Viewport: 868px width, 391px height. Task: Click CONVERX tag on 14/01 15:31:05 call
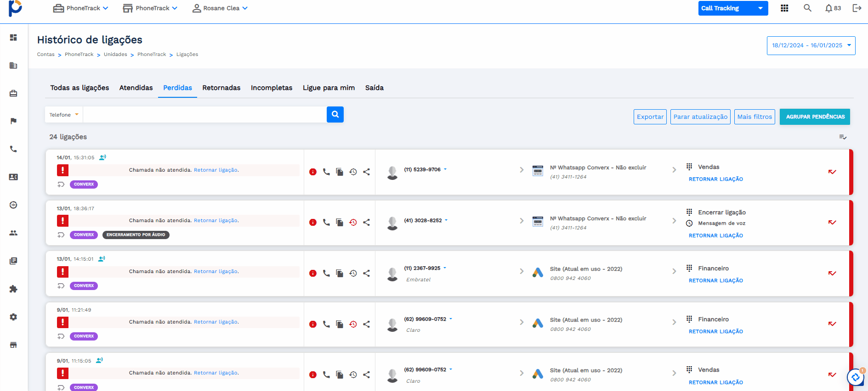coord(84,184)
